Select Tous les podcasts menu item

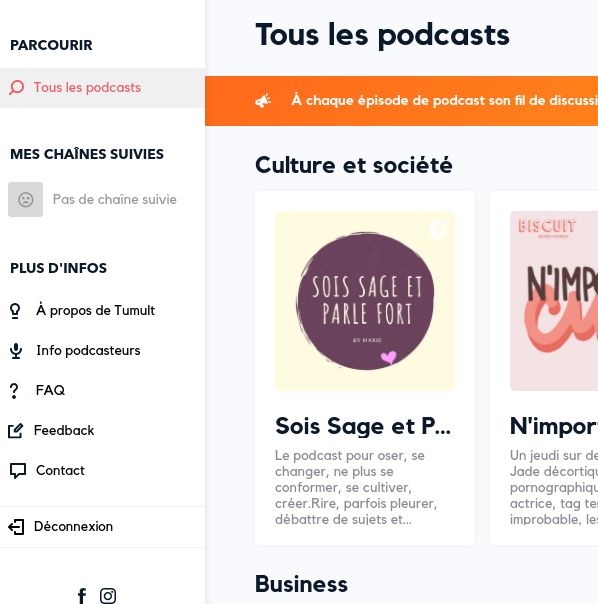tap(102, 88)
